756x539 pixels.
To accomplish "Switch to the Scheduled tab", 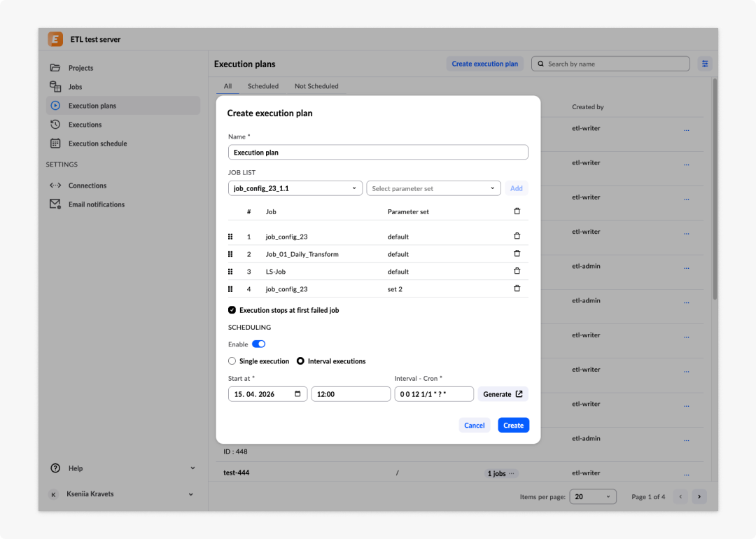I will tap(262, 86).
